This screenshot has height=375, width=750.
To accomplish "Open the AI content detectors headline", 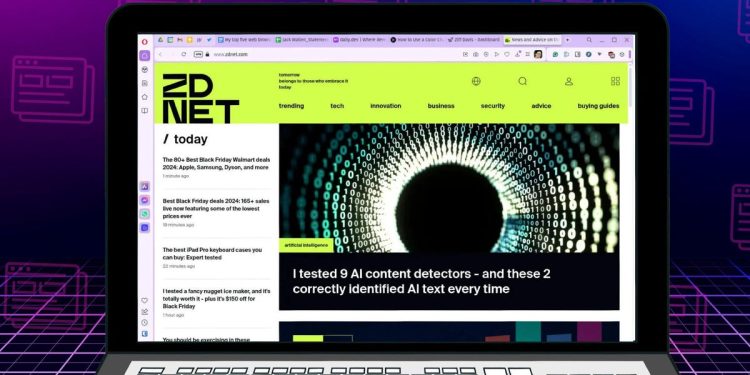I will [x=421, y=282].
